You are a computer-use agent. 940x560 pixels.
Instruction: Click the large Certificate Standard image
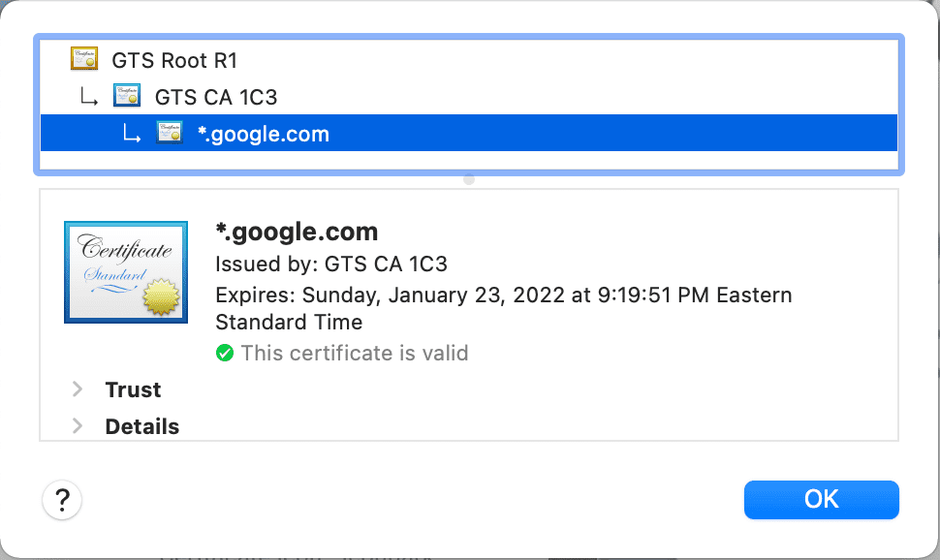126,272
